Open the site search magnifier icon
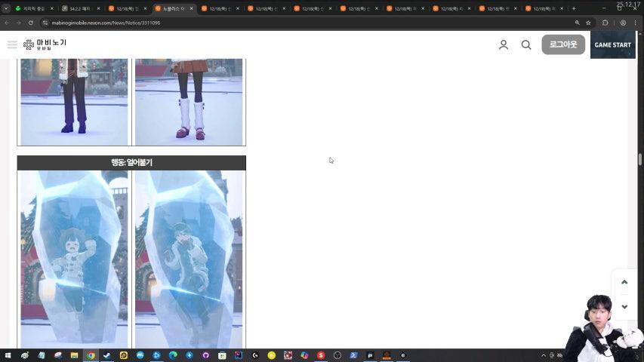644x362 pixels. (x=526, y=44)
